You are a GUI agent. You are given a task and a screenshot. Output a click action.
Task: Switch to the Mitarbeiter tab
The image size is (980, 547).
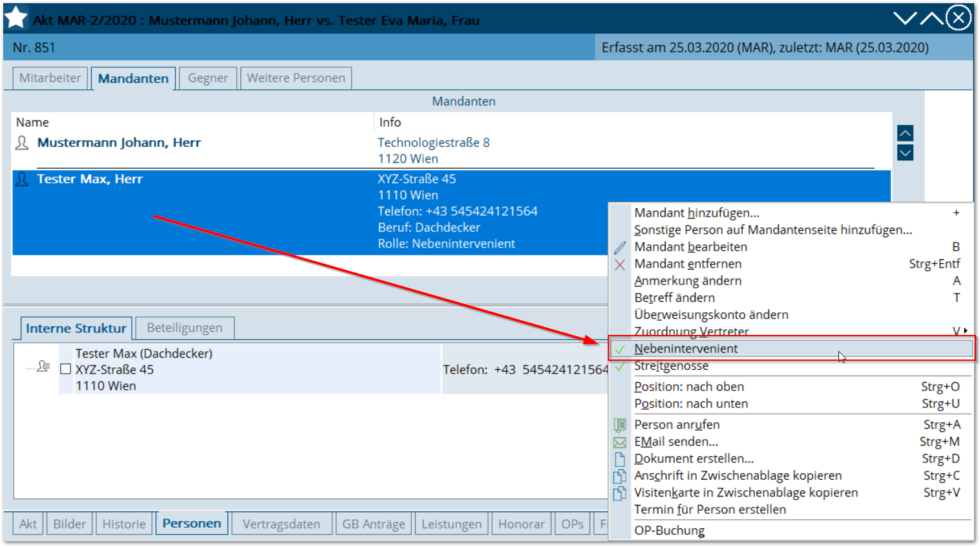click(50, 78)
